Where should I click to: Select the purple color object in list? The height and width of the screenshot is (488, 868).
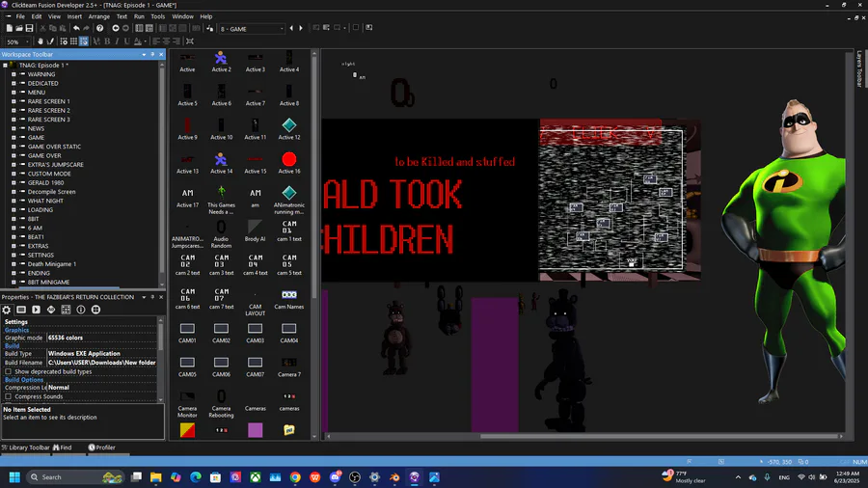[255, 430]
